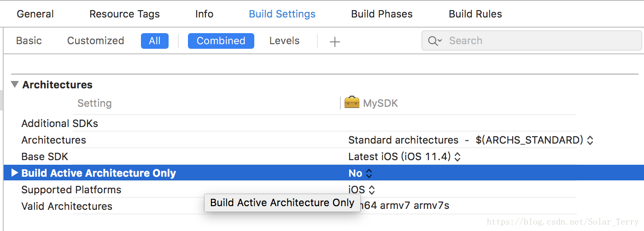Open the Build Rules tab
The height and width of the screenshot is (231, 644).
(x=475, y=14)
